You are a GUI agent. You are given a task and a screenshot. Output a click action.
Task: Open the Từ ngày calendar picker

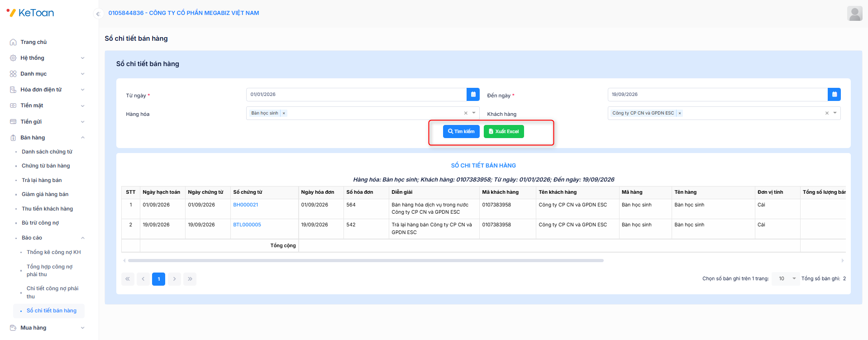pyautogui.click(x=473, y=95)
